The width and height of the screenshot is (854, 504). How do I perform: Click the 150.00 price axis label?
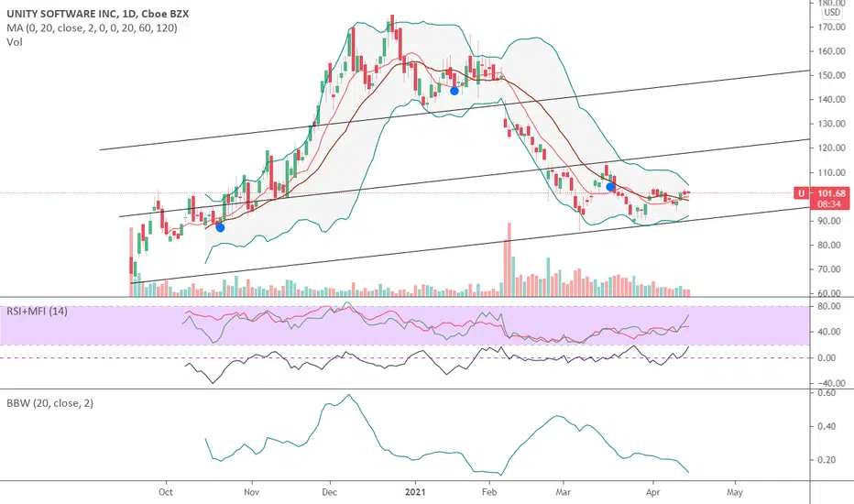(x=831, y=75)
